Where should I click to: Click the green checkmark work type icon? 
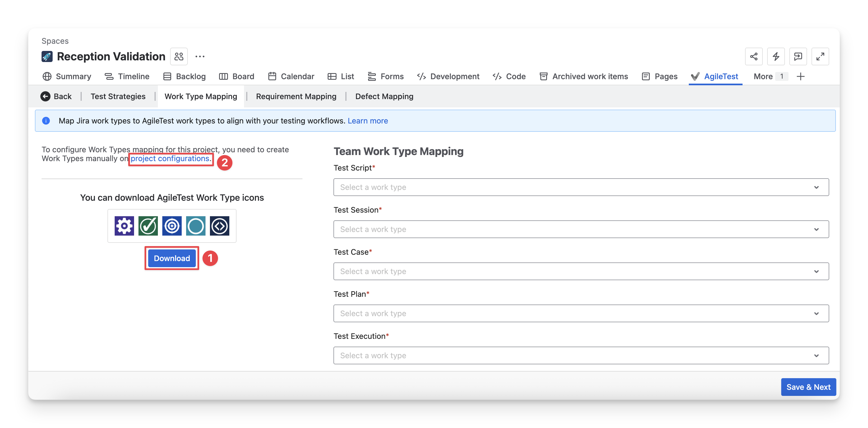pyautogui.click(x=148, y=226)
